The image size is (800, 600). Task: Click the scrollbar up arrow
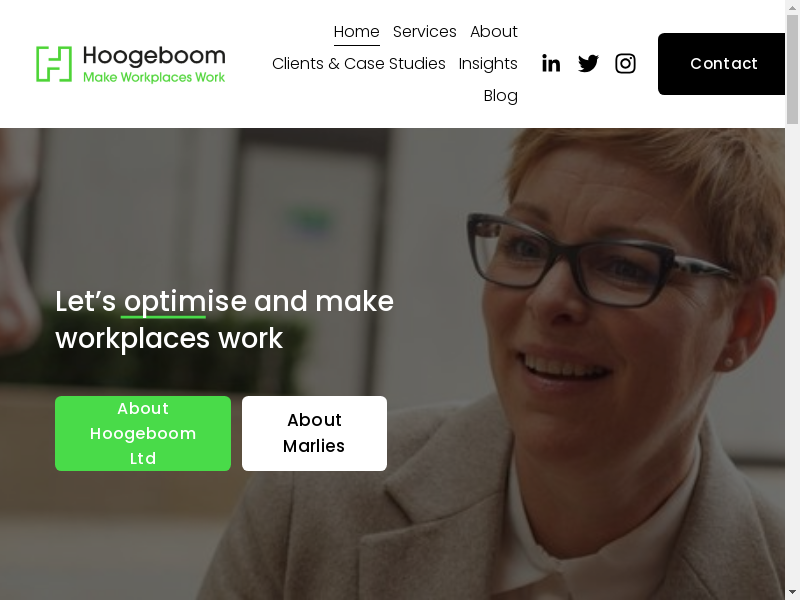pyautogui.click(x=792, y=6)
